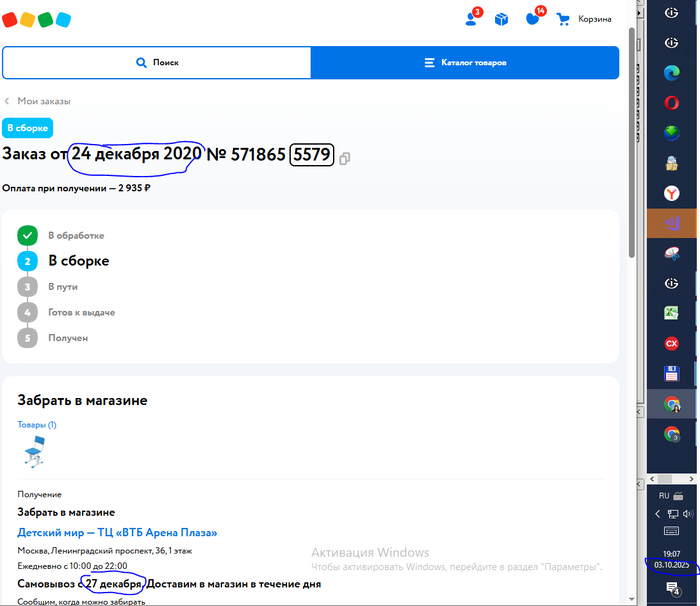Open the user profile icon with badge
Screen dimensions: 700x606
pyautogui.click(x=472, y=19)
